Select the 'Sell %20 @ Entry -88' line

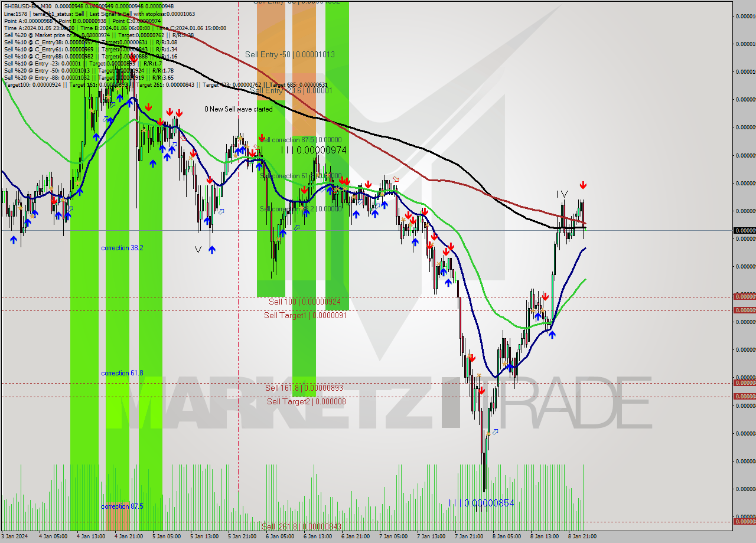click(89, 77)
